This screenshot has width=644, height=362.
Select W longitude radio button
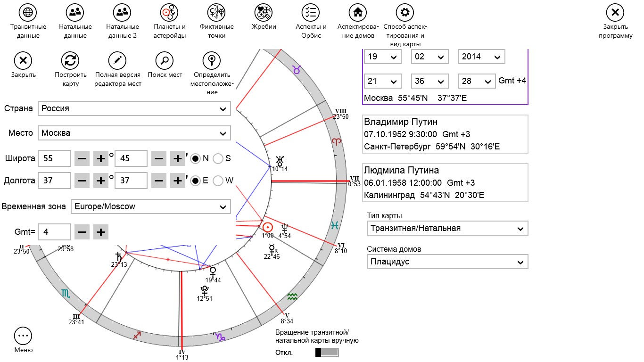[x=218, y=181]
